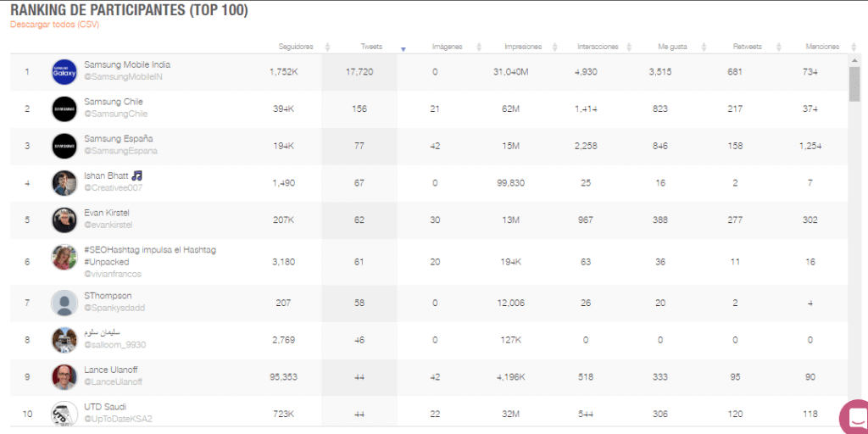Click Ishan Bhatt's profile picture
The width and height of the screenshot is (868, 434).
click(64, 183)
